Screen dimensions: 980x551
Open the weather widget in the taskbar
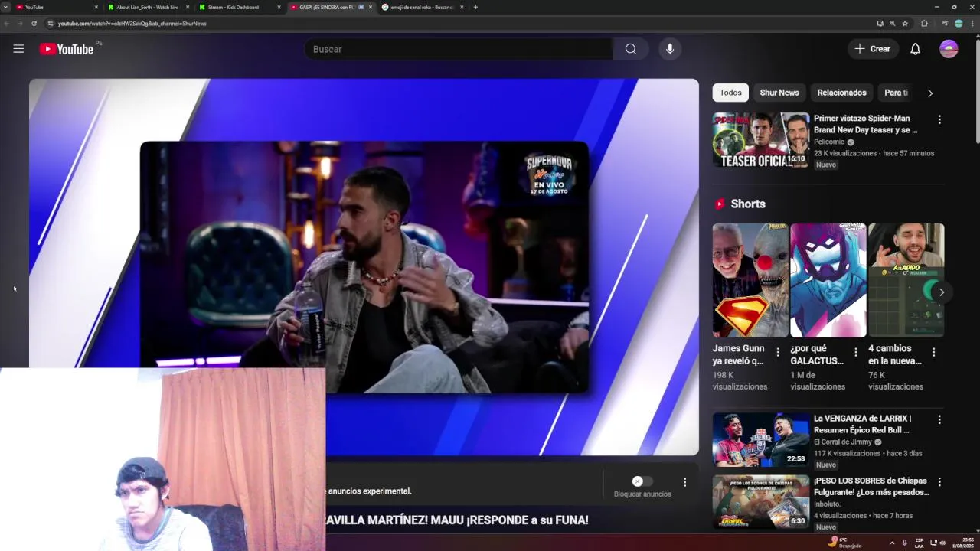845,542
